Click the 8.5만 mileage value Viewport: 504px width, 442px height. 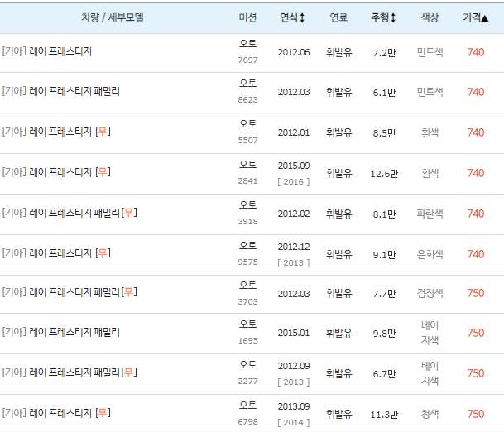(x=384, y=133)
